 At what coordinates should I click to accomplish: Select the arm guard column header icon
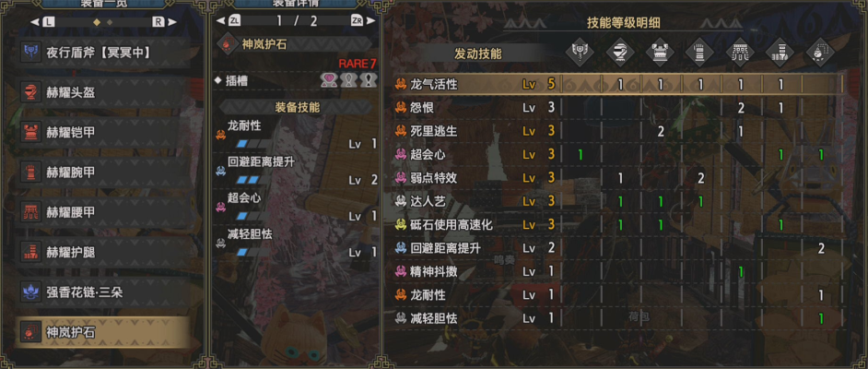700,54
